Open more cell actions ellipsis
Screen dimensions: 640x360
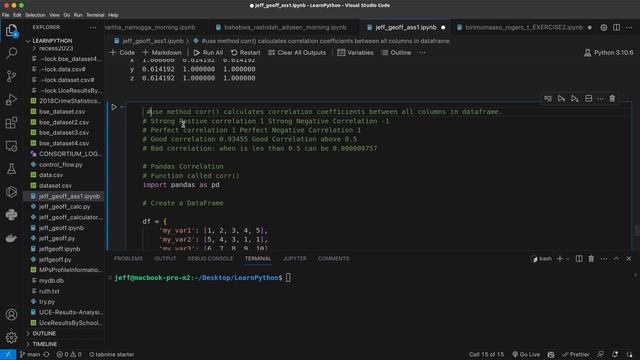coord(600,99)
